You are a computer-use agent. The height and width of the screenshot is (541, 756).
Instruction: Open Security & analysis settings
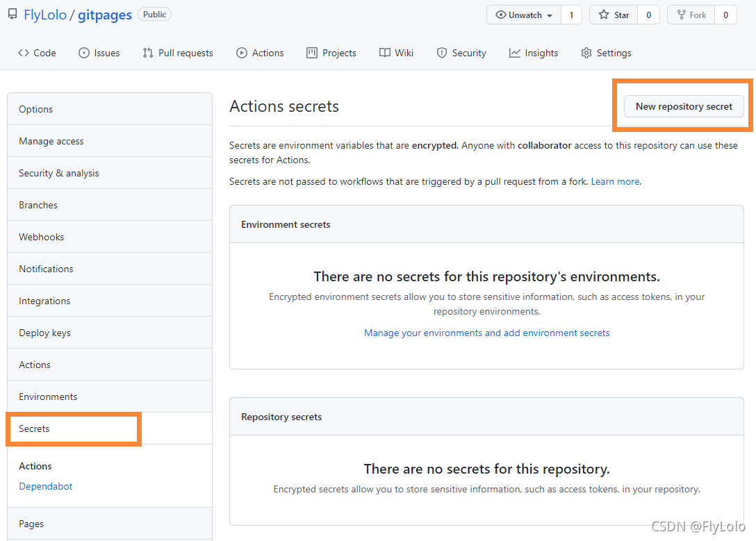(110, 173)
